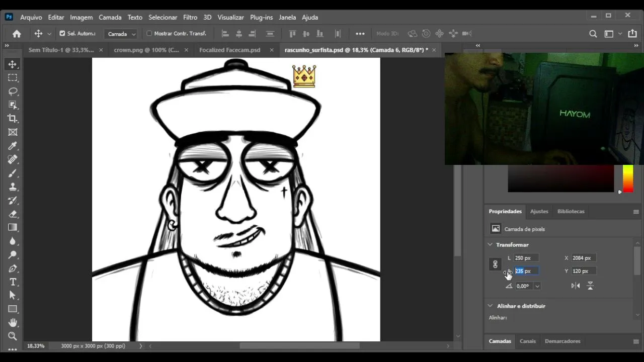Select the Move tool in the toolbox
The image size is (644, 362).
point(13,64)
